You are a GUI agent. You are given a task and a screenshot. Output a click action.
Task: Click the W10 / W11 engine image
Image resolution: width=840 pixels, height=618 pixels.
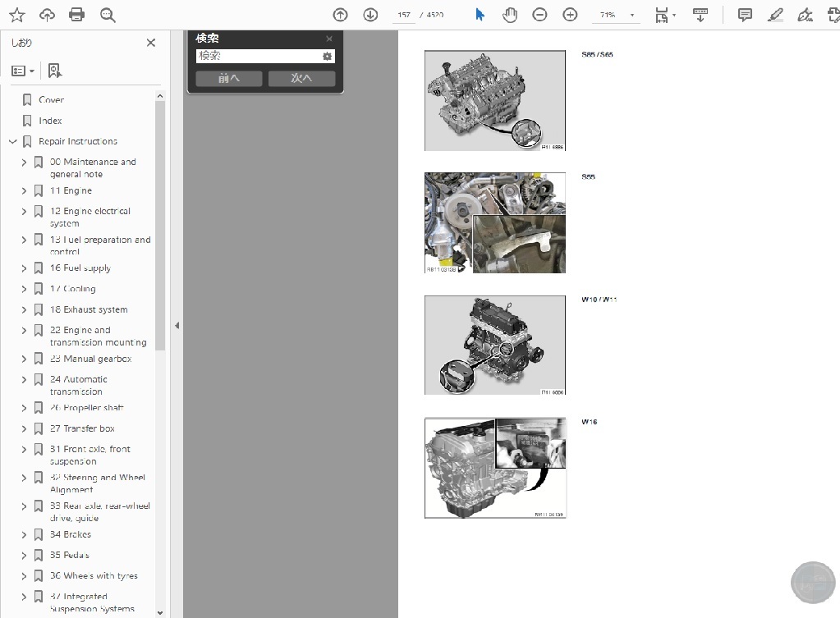tap(495, 346)
